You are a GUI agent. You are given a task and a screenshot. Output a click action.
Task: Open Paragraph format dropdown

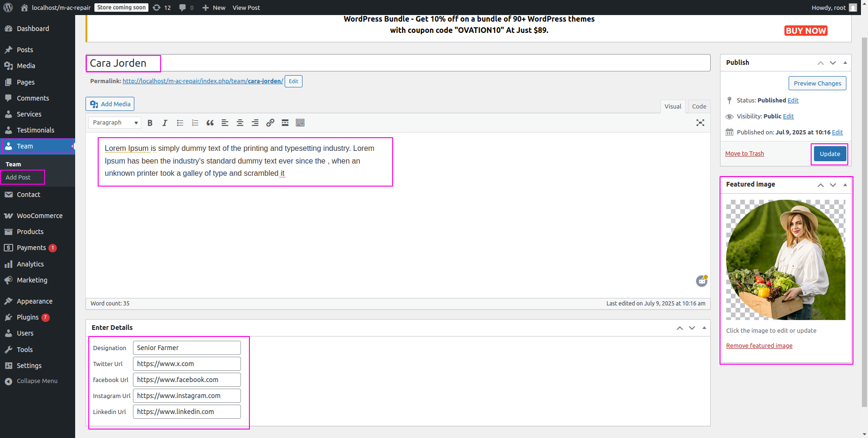click(x=115, y=123)
